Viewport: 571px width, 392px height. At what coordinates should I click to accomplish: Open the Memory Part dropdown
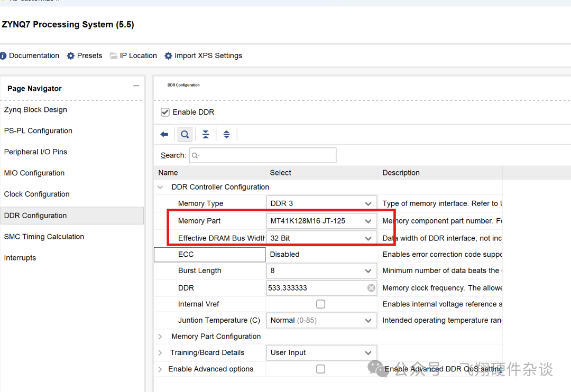(321, 221)
